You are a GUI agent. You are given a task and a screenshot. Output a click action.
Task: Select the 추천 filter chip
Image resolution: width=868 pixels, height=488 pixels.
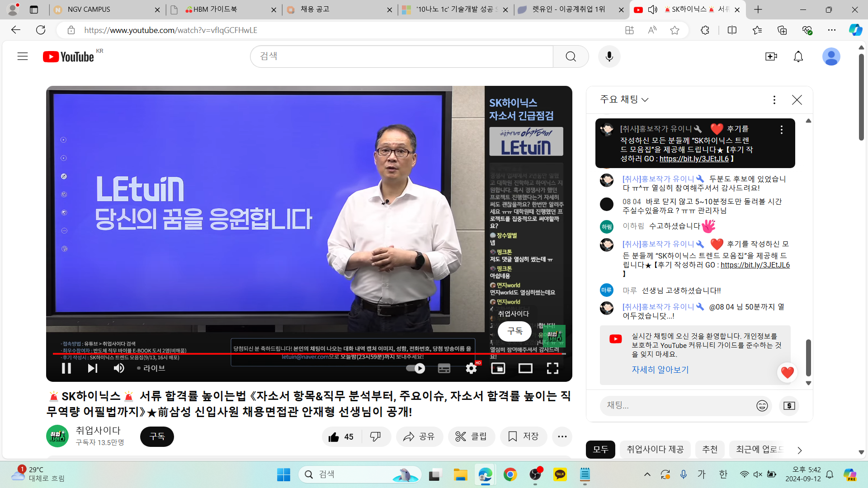coord(710,450)
